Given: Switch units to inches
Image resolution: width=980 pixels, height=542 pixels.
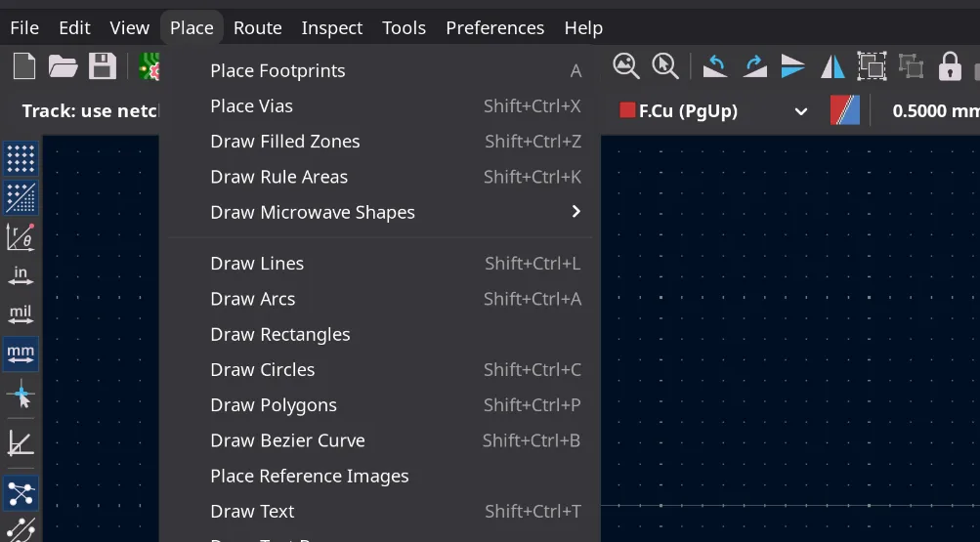Looking at the screenshot, I should (x=21, y=275).
